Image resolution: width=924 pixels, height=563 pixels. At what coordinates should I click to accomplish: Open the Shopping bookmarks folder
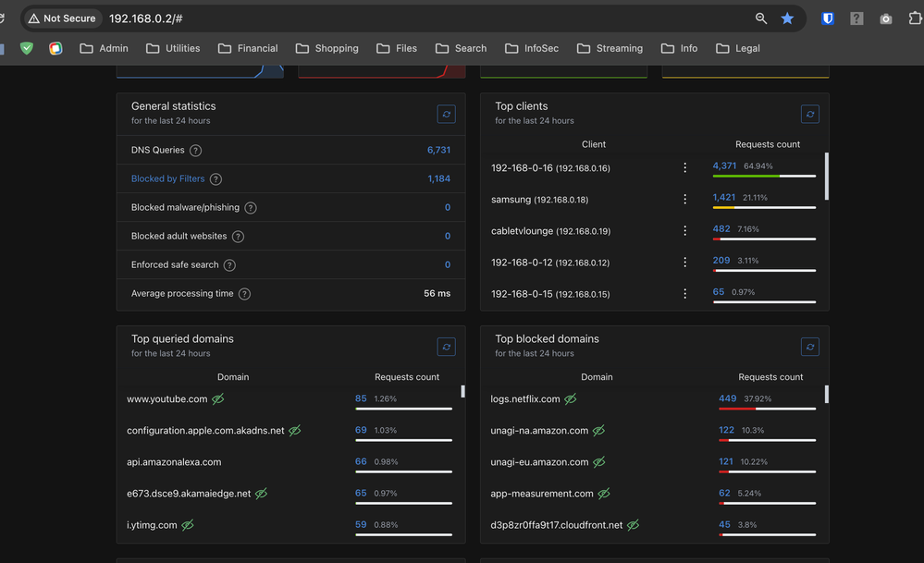coord(327,48)
